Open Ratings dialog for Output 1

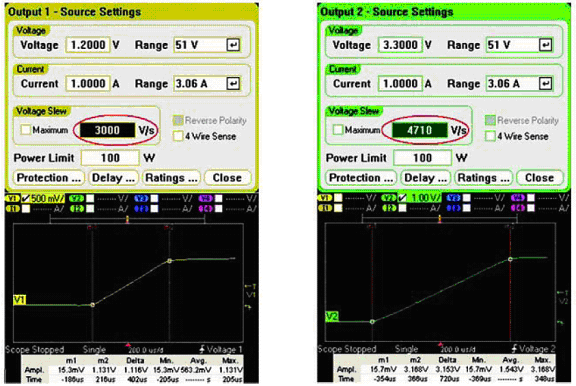[171, 178]
